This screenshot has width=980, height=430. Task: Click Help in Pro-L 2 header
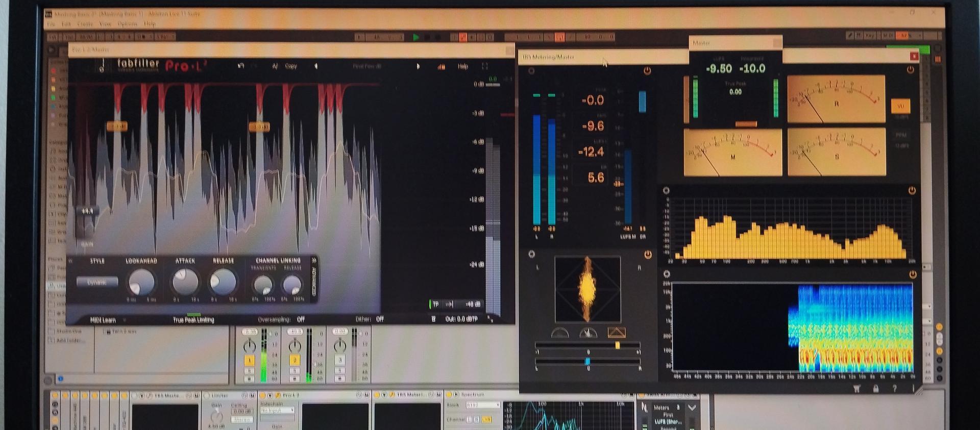(x=463, y=66)
